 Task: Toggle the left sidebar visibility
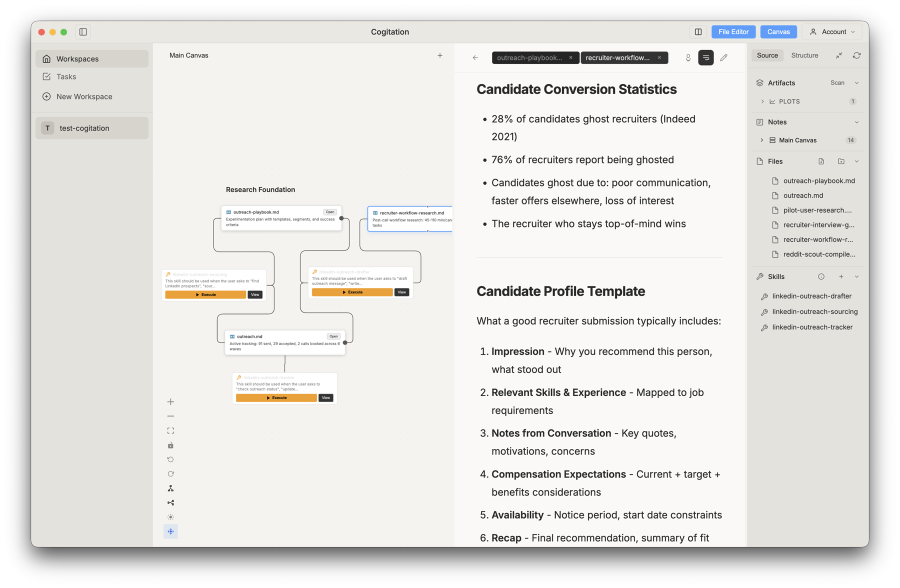(x=82, y=31)
